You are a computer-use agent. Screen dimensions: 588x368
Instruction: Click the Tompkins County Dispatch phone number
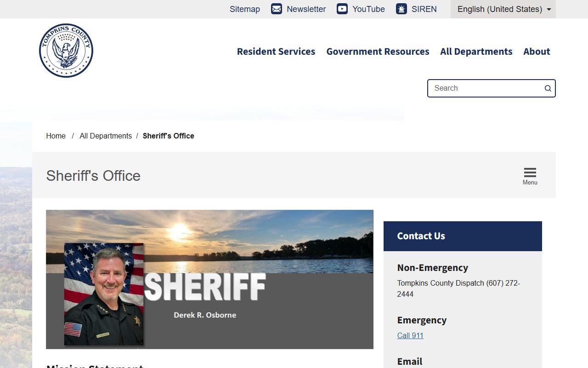[x=458, y=288]
